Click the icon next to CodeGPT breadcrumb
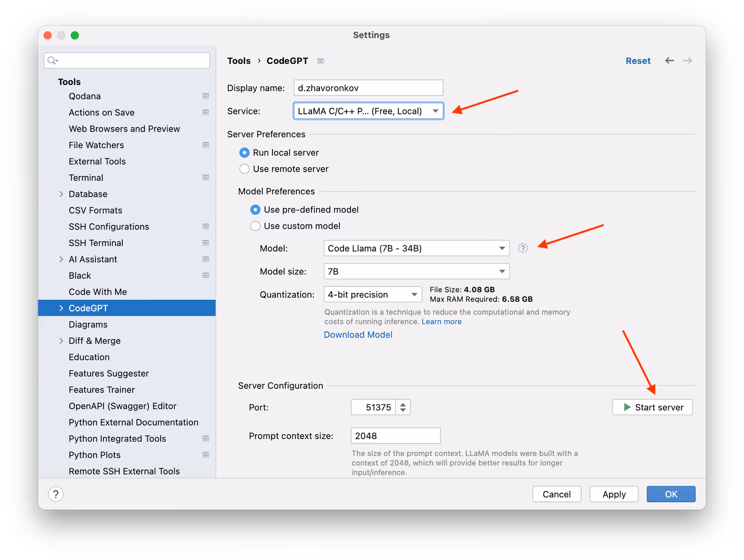Viewport: 744px width, 560px height. [x=320, y=61]
